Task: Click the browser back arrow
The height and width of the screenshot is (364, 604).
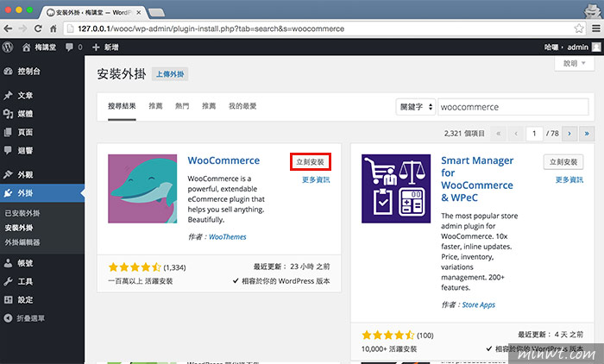Action: tap(8, 28)
